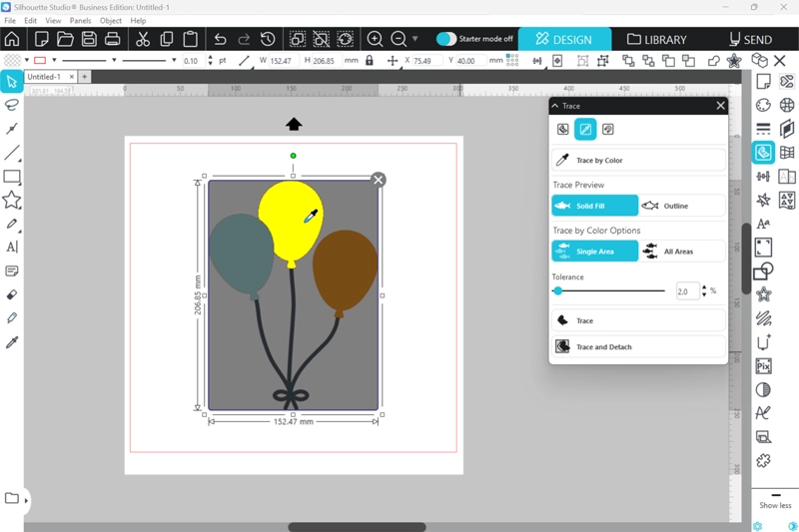Open the Panels menu
The image size is (799, 532).
pos(80,20)
